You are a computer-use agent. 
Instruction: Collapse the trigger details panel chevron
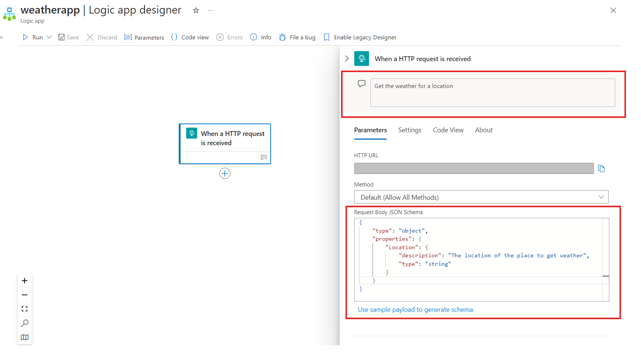pyautogui.click(x=347, y=59)
